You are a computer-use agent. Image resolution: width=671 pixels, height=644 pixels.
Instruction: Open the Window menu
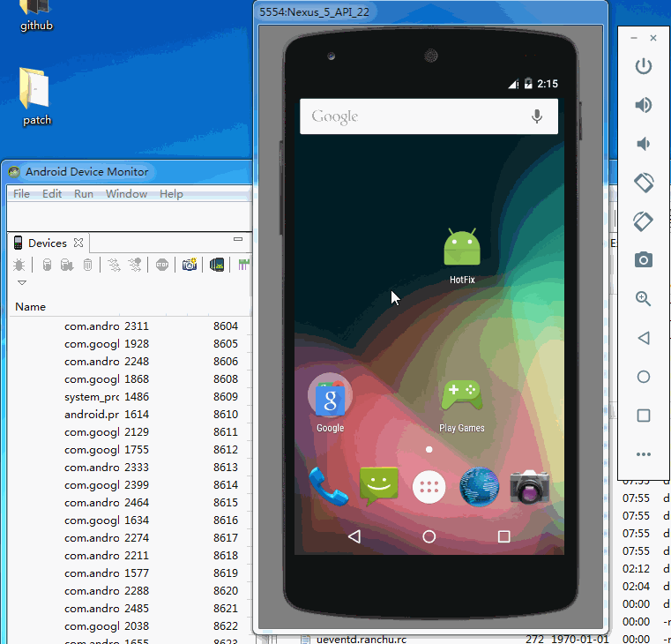[126, 194]
